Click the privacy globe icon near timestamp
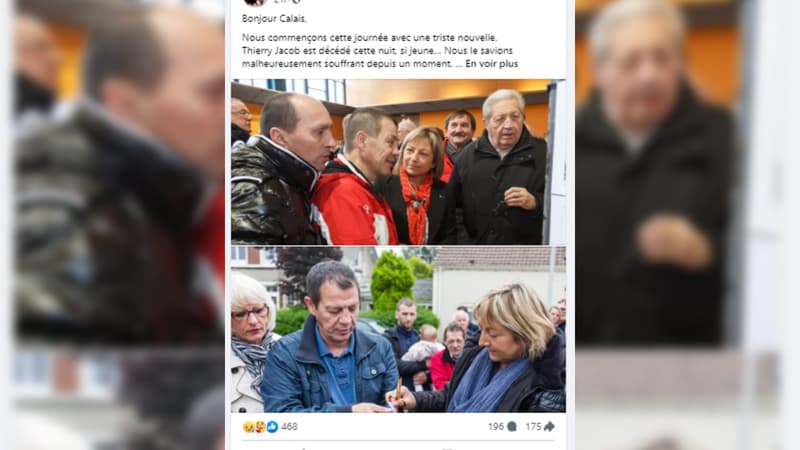Viewport: 800px width, 450px height. [x=295, y=2]
